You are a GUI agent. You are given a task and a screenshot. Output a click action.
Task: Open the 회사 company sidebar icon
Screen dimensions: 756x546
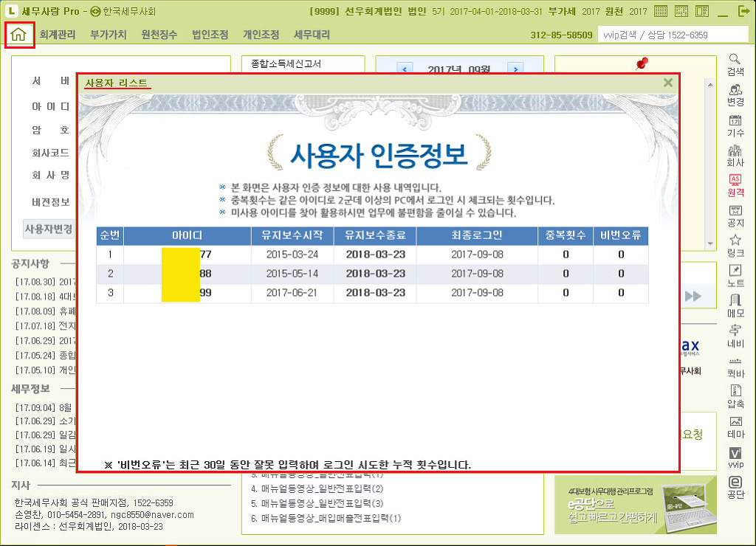tap(735, 156)
